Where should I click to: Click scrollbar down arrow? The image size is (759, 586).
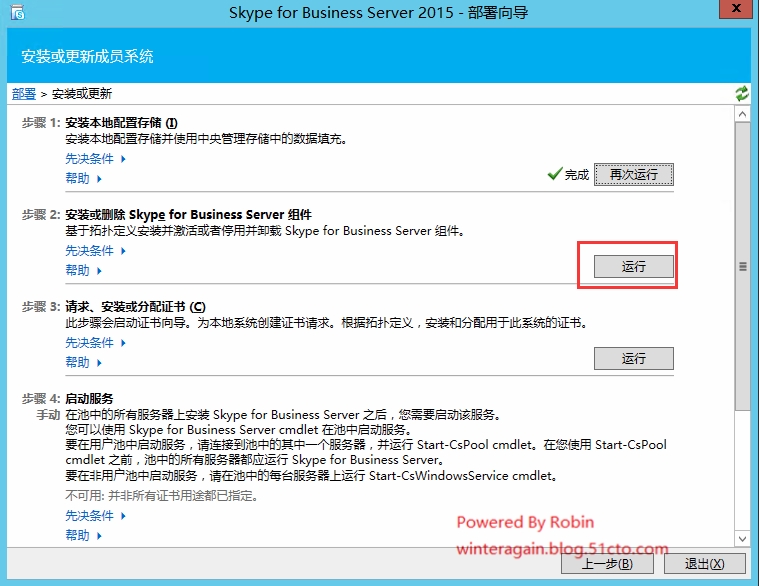(742, 539)
